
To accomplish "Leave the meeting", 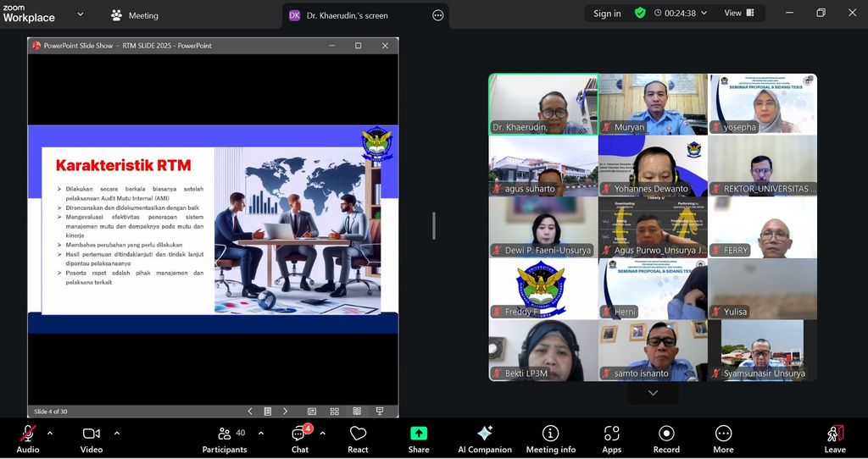I will 835,439.
